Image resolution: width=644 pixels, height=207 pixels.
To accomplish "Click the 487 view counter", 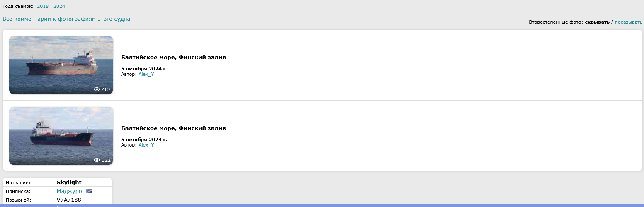I will pyautogui.click(x=106, y=89).
